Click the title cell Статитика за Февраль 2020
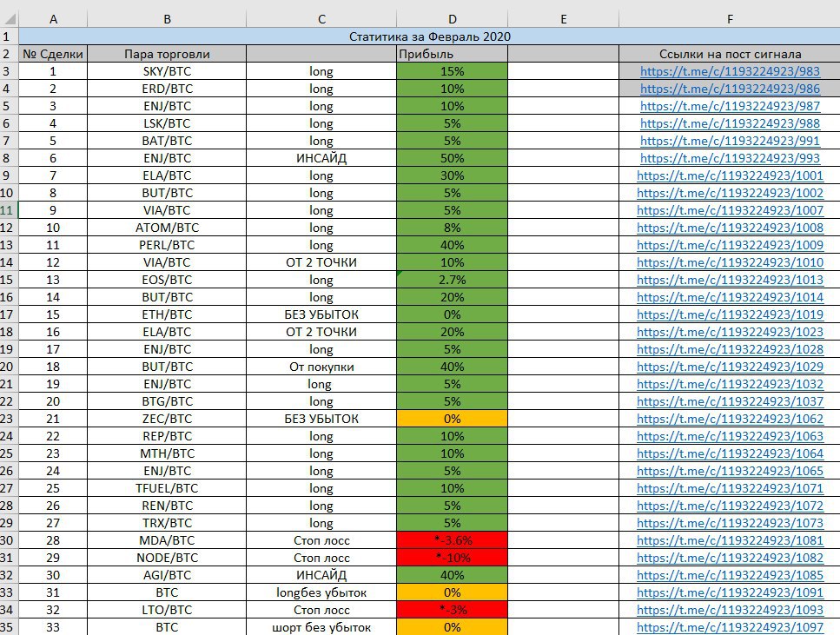The image size is (840, 635). tap(430, 36)
